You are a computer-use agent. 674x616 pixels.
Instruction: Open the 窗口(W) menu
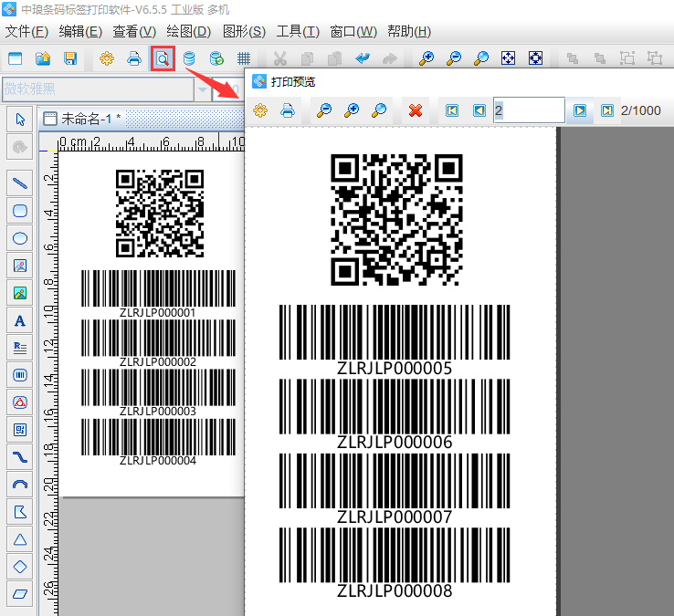tap(353, 31)
